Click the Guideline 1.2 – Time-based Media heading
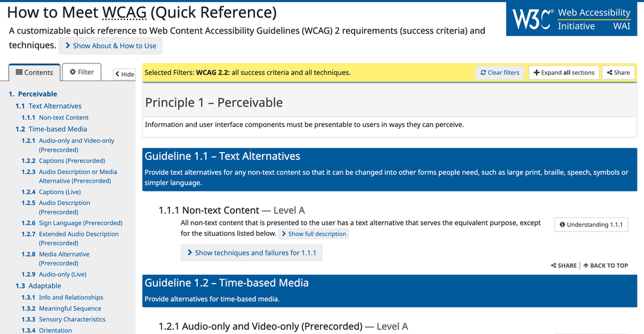Viewport: 644px width, 334px height. 226,283
